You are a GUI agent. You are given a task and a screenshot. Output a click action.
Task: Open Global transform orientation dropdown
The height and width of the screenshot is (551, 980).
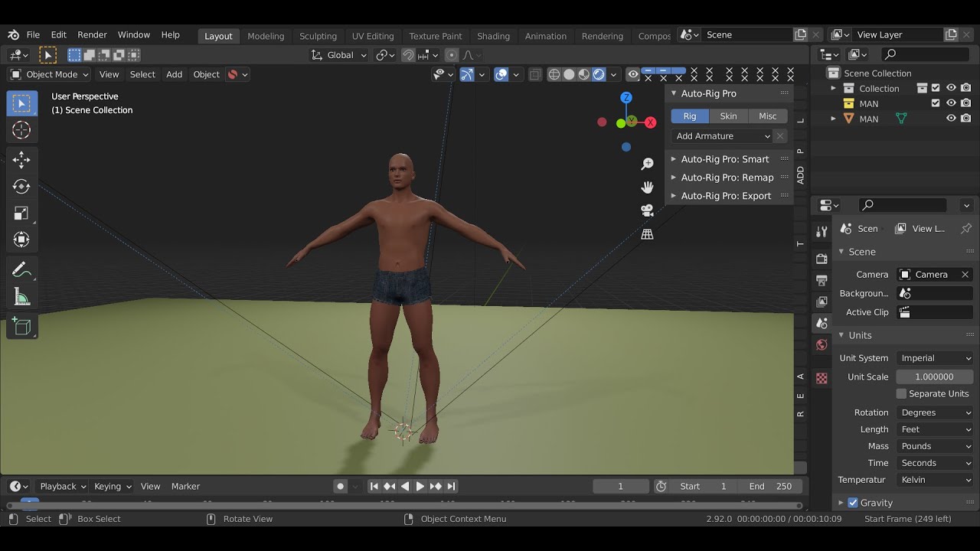(x=339, y=55)
